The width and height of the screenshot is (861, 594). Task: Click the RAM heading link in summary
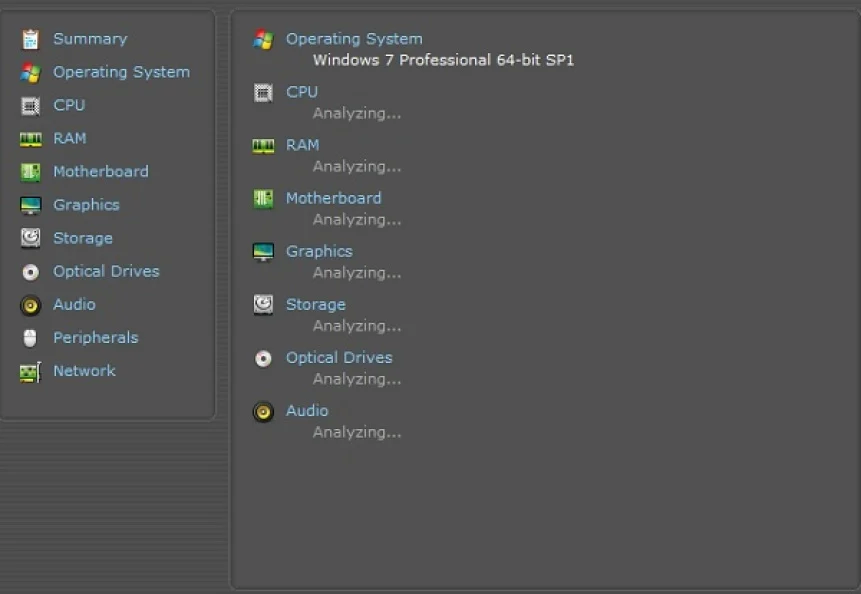(303, 145)
